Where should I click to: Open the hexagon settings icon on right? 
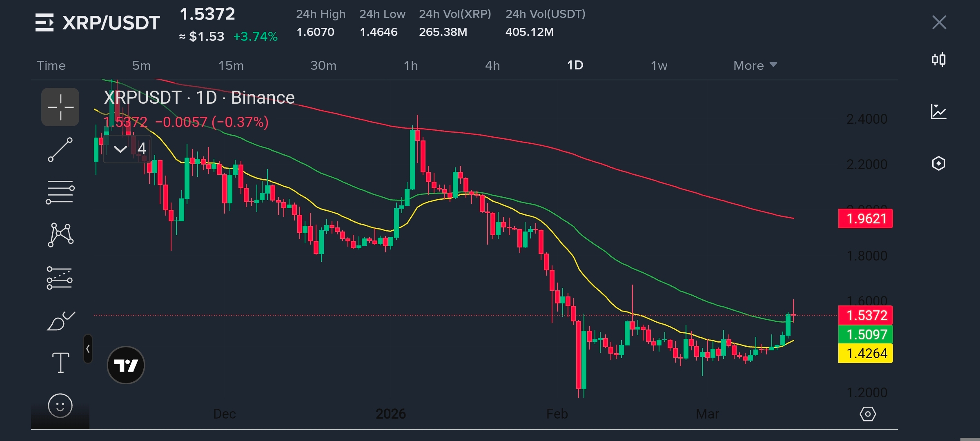click(x=939, y=163)
